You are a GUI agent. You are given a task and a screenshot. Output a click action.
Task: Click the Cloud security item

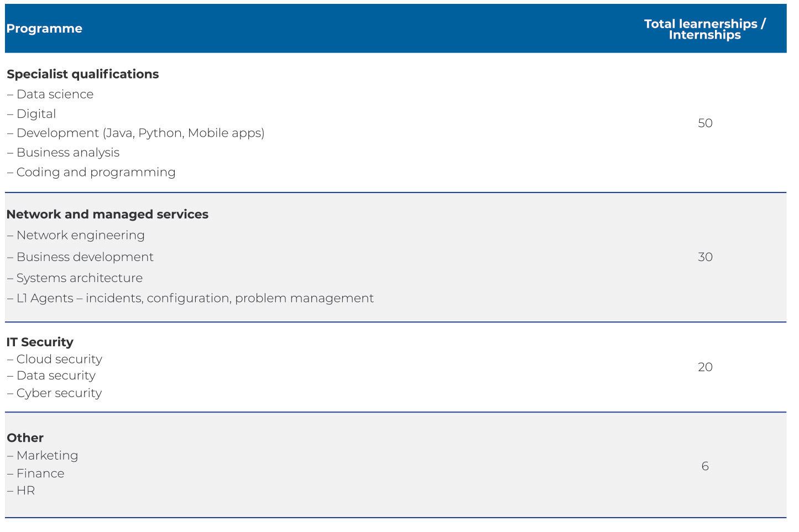59,359
